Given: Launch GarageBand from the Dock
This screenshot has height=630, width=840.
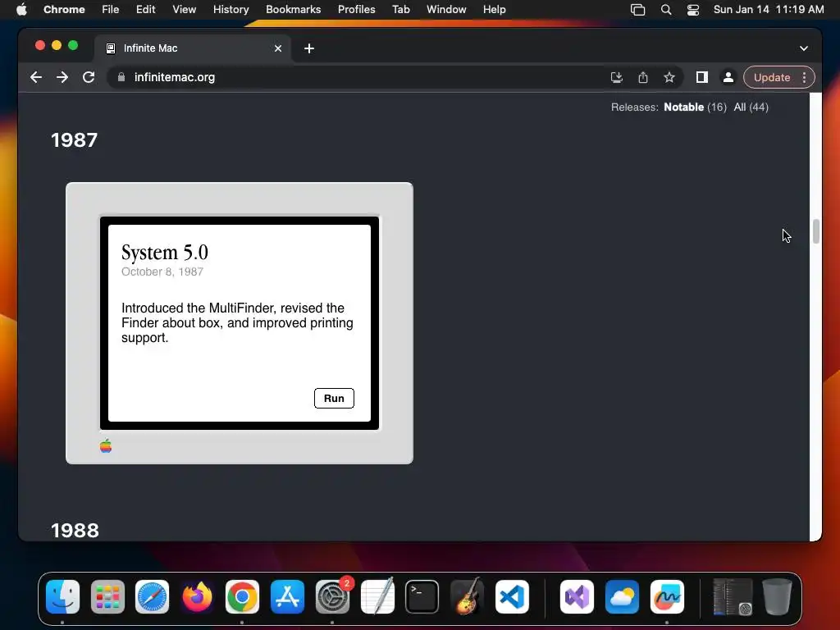Looking at the screenshot, I should point(467,596).
